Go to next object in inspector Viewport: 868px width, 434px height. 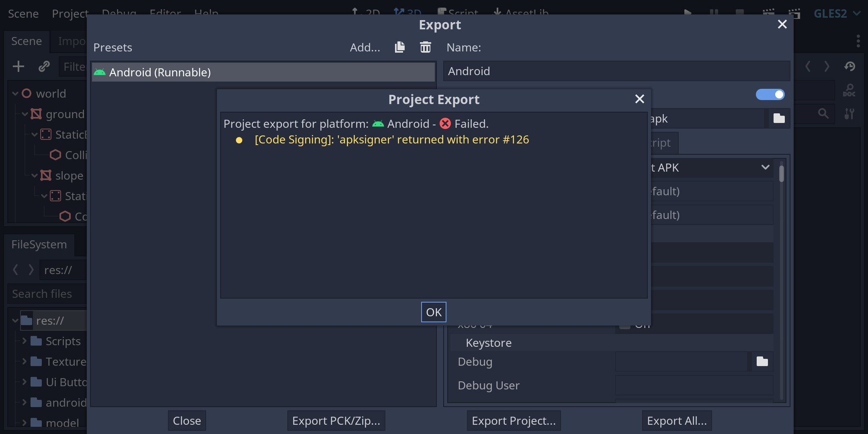827,66
